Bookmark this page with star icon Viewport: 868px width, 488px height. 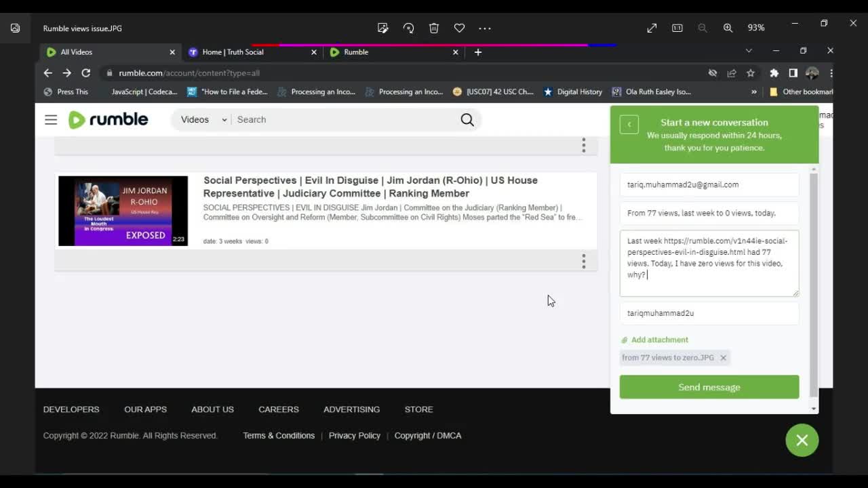tap(751, 73)
